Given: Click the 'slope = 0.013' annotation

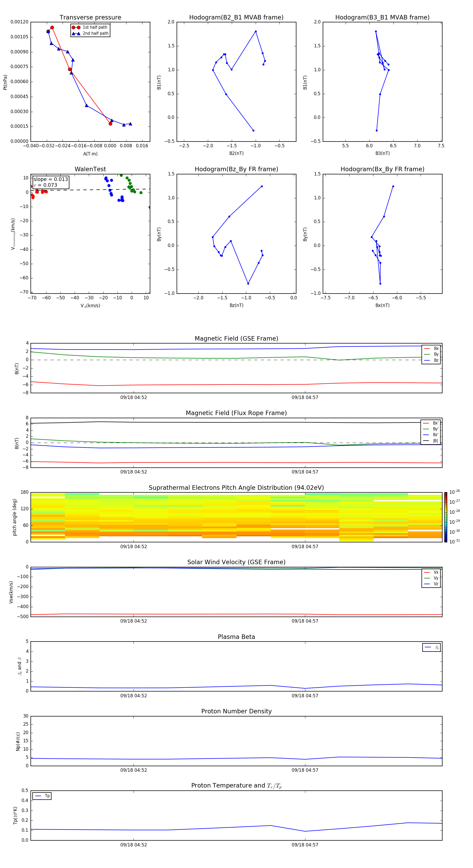Looking at the screenshot, I should coord(50,179).
